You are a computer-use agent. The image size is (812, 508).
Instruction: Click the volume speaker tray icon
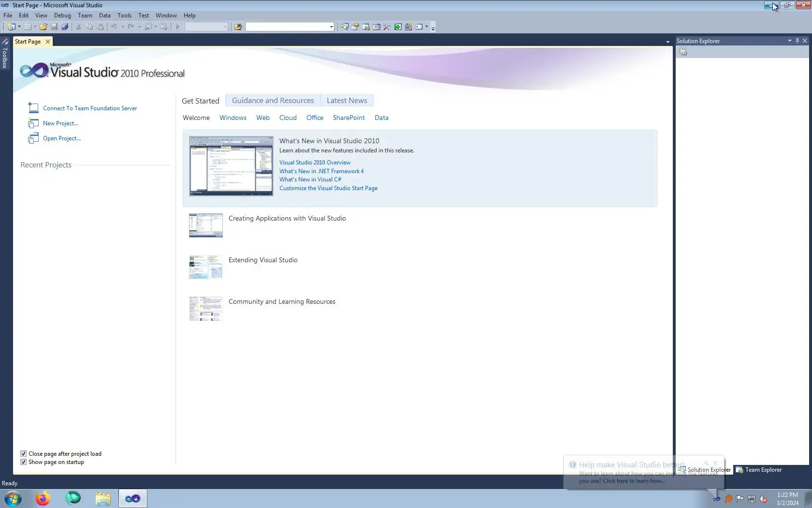[x=763, y=499]
